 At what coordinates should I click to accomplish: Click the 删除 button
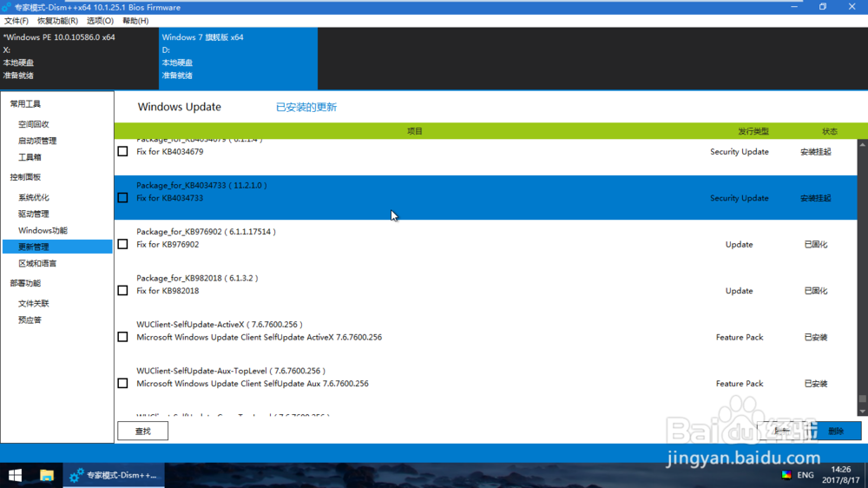pyautogui.click(x=836, y=431)
